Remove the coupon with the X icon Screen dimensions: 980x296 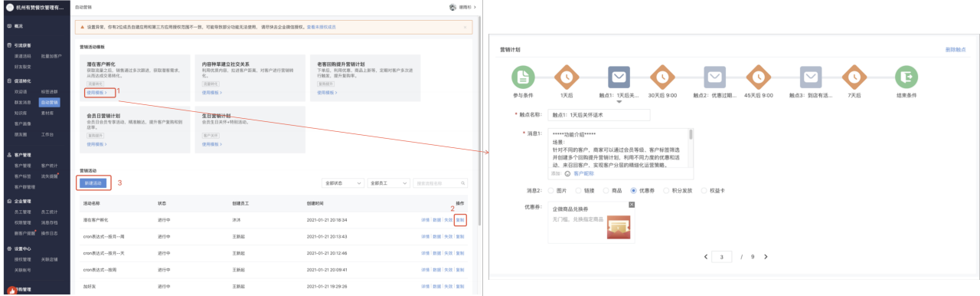(x=632, y=204)
